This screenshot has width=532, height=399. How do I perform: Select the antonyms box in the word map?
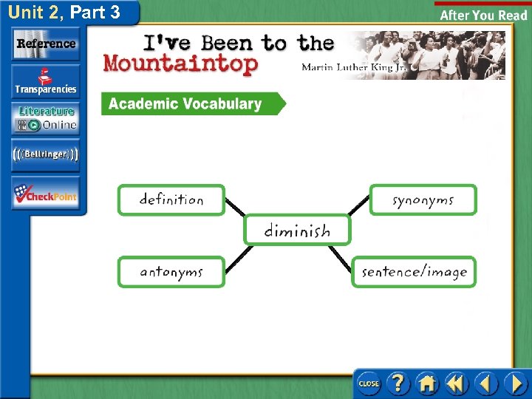coord(171,272)
